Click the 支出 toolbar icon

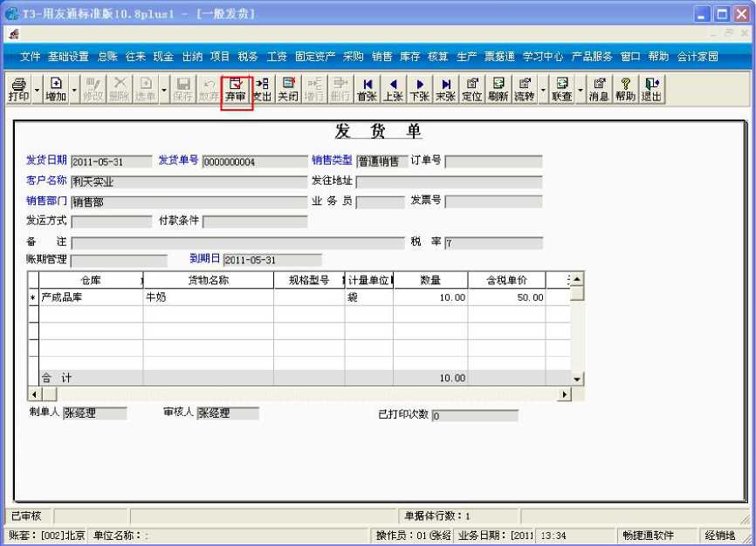262,90
